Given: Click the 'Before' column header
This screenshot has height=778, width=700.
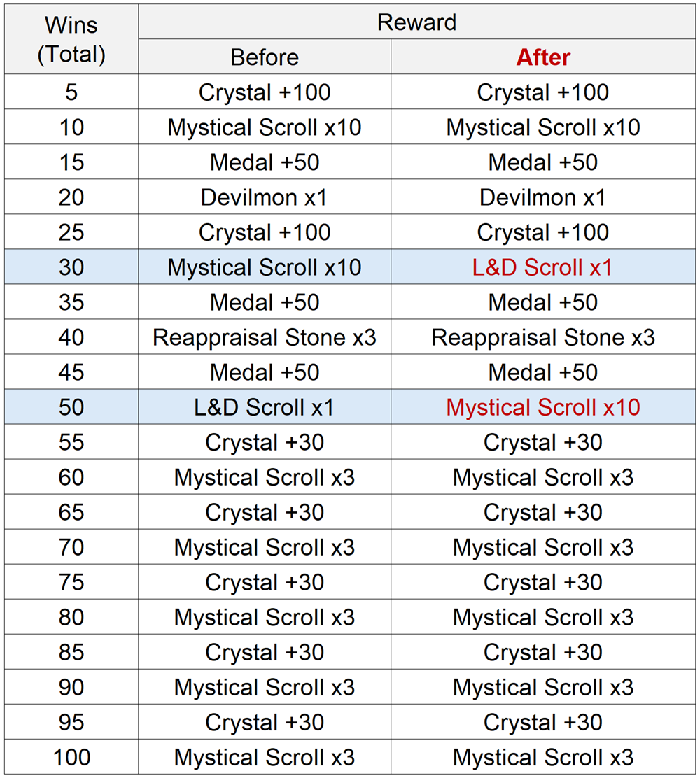Looking at the screenshot, I should point(265,57).
